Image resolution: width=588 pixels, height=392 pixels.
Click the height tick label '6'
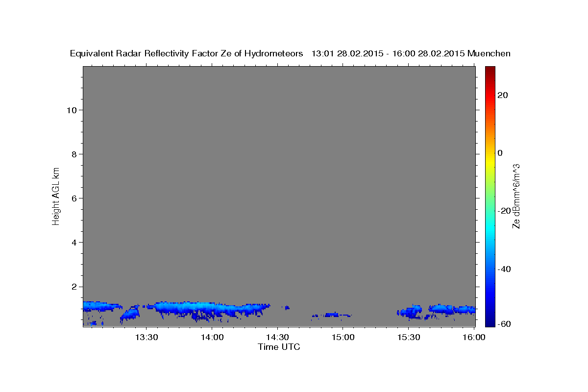(x=74, y=198)
